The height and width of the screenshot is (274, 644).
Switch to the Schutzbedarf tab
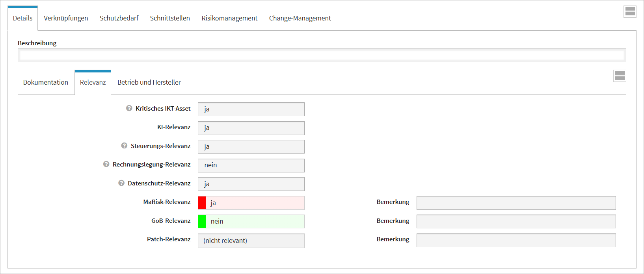(119, 18)
